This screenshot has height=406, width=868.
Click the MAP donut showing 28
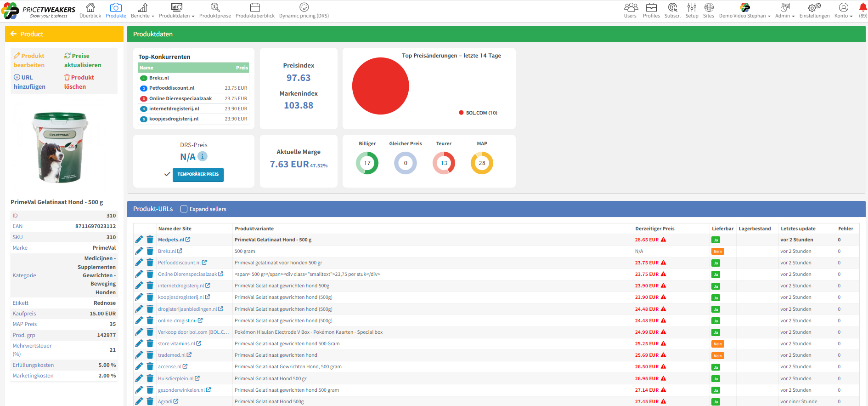[482, 163]
